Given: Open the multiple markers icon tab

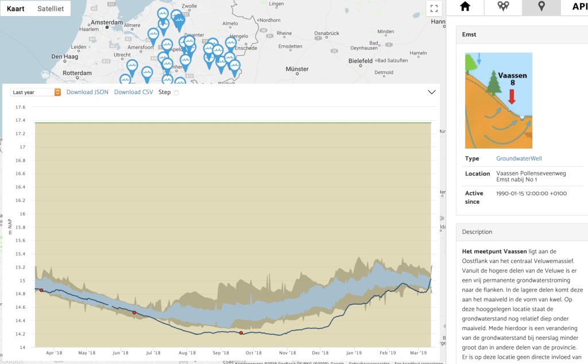Looking at the screenshot, I should (503, 7).
